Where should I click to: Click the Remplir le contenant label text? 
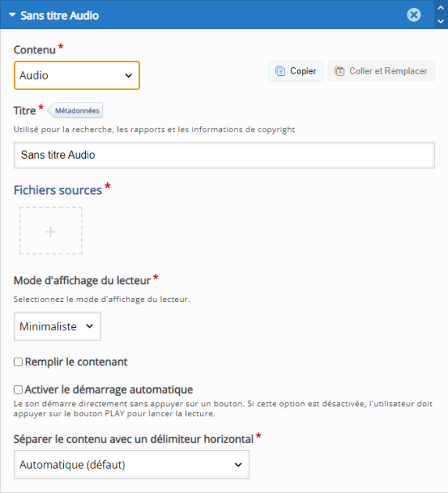77,362
